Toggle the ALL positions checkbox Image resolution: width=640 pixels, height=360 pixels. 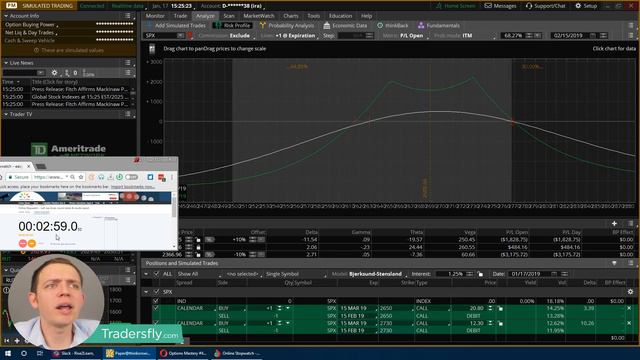156,274
